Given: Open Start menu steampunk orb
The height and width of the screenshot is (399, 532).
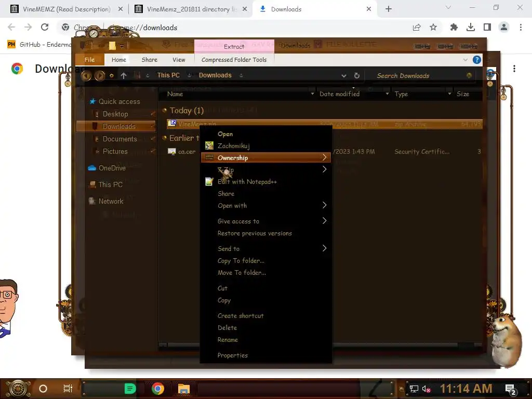Looking at the screenshot, I should coord(18,389).
